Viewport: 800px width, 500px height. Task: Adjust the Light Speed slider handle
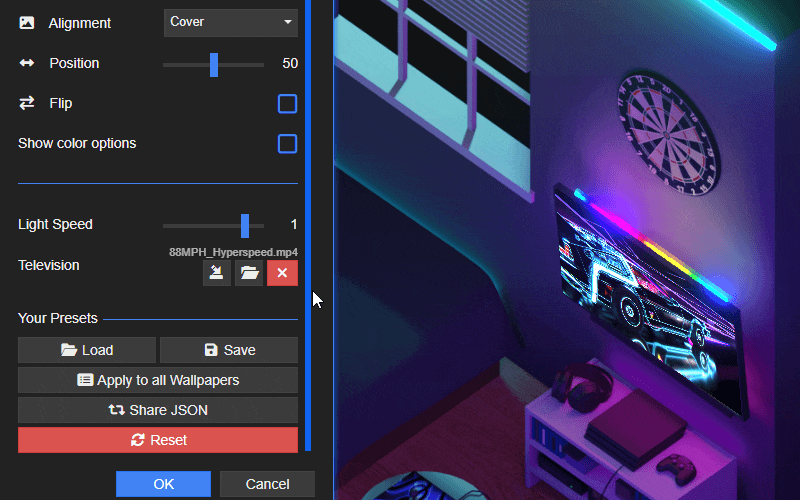[245, 226]
